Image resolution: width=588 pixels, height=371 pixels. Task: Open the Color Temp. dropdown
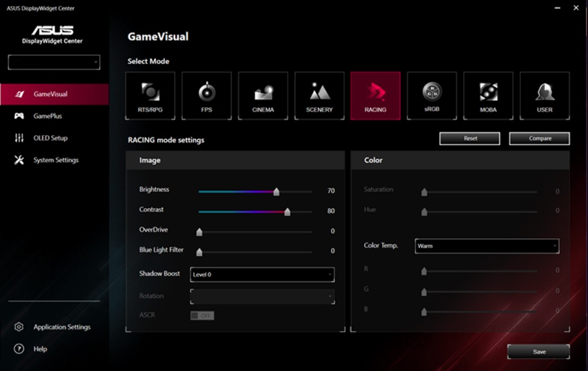click(487, 246)
